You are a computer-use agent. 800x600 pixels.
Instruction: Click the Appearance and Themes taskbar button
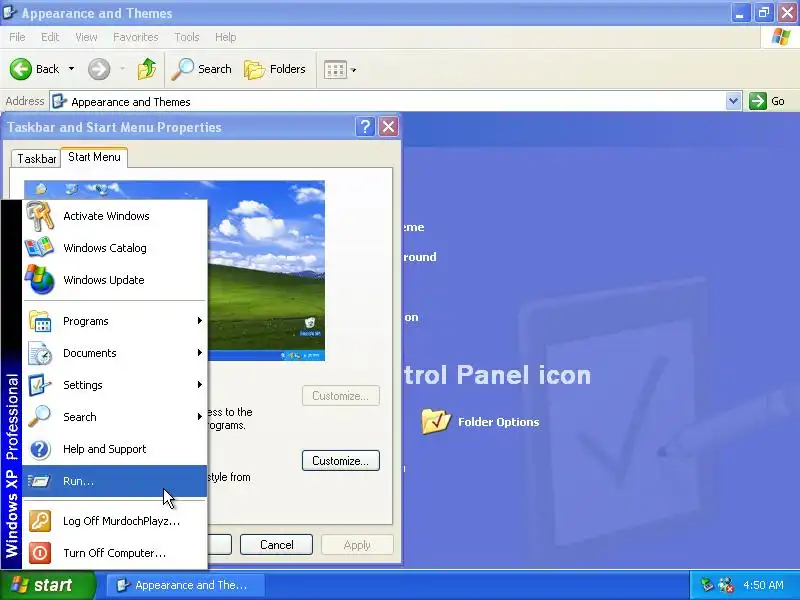pyautogui.click(x=185, y=585)
